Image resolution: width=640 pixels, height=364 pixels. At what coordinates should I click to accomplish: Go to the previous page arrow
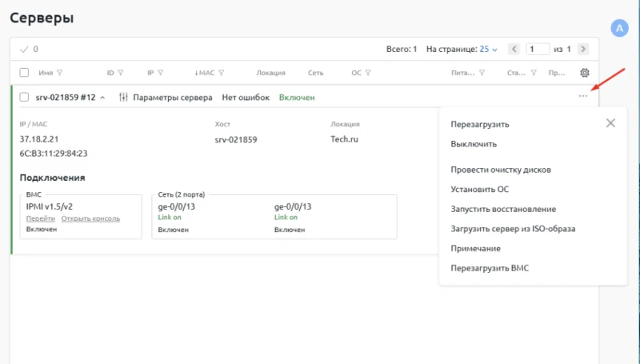[514, 49]
